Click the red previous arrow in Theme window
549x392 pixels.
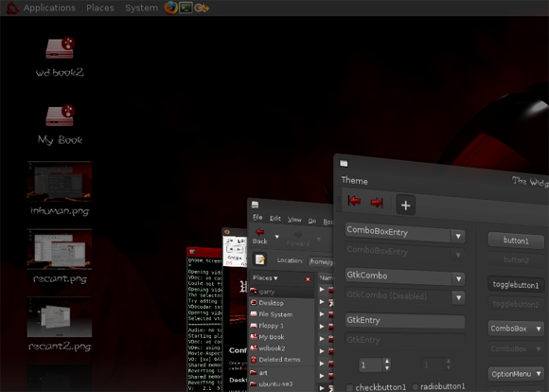pos(354,201)
